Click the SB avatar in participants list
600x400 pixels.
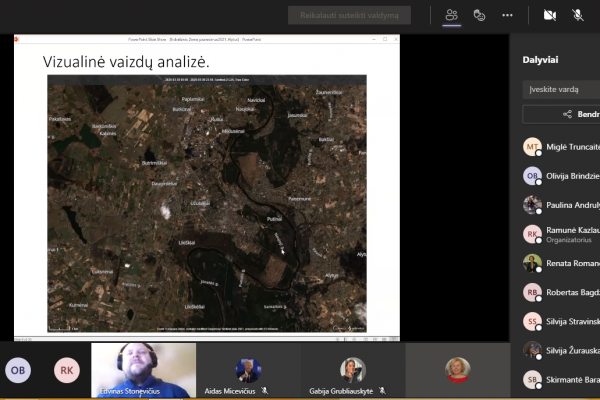(532, 380)
